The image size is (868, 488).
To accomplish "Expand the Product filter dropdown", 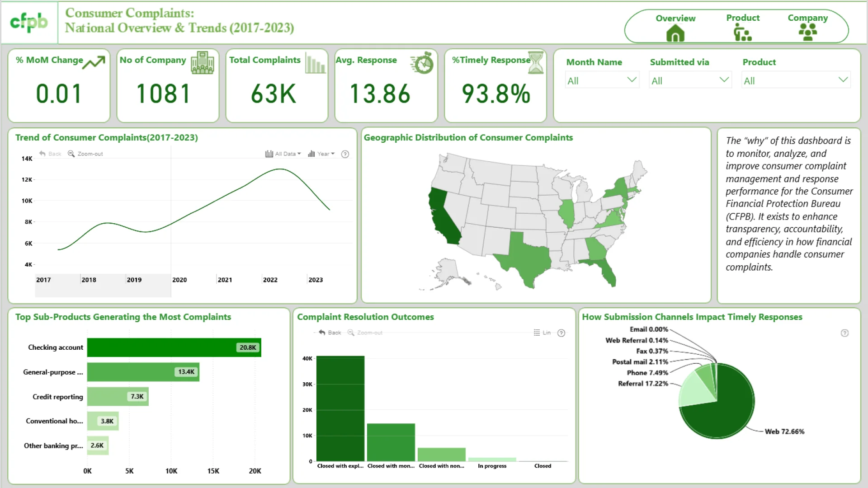I will pos(843,80).
